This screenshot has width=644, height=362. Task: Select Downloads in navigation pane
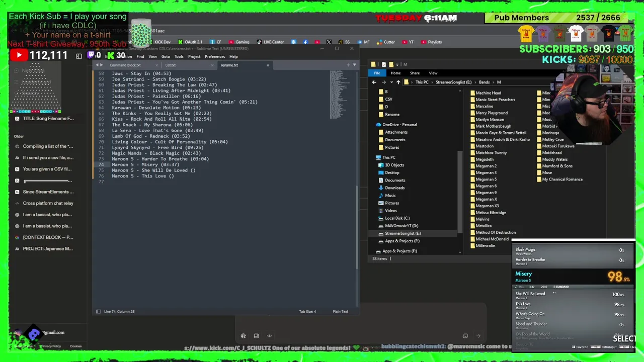pyautogui.click(x=394, y=188)
